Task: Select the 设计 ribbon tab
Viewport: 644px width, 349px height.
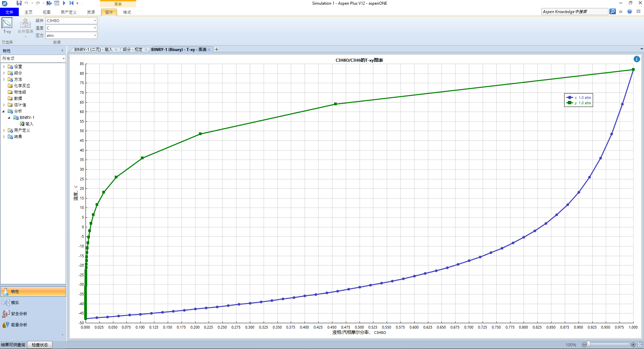Action: click(x=109, y=12)
